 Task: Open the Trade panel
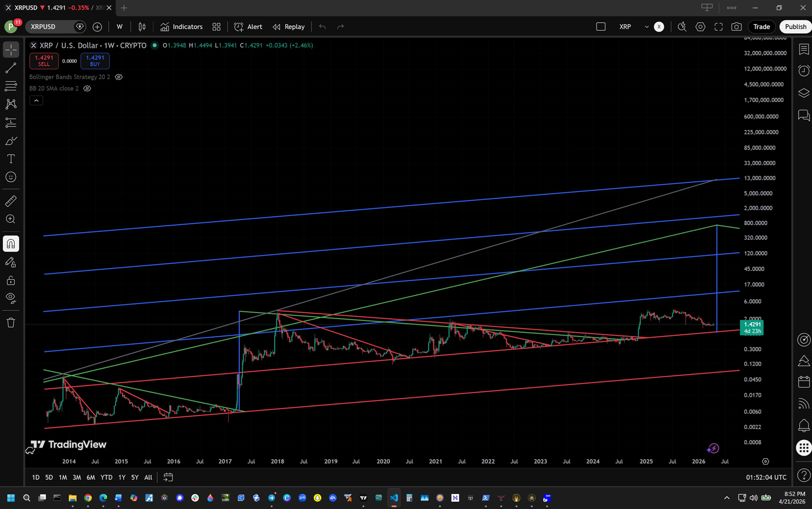pyautogui.click(x=762, y=27)
